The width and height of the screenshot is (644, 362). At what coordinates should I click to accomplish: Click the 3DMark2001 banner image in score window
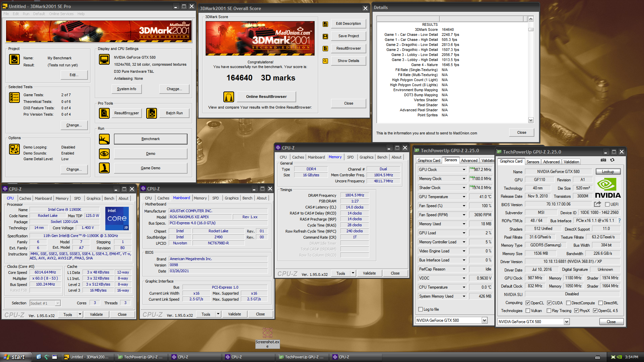click(260, 38)
